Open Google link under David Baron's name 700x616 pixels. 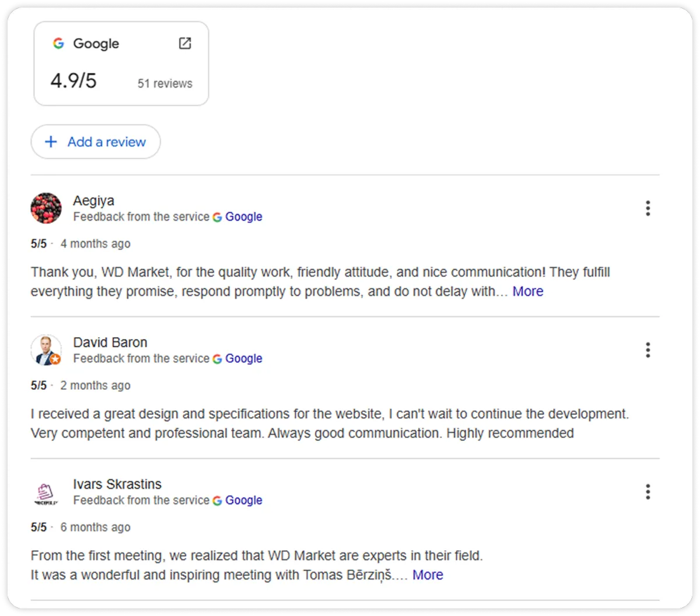244,359
